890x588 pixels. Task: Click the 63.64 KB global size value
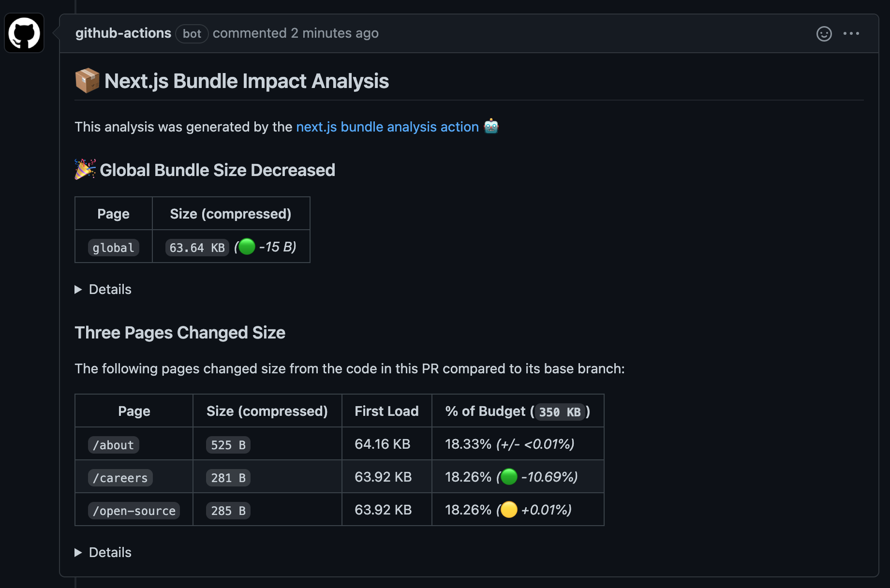(x=197, y=248)
